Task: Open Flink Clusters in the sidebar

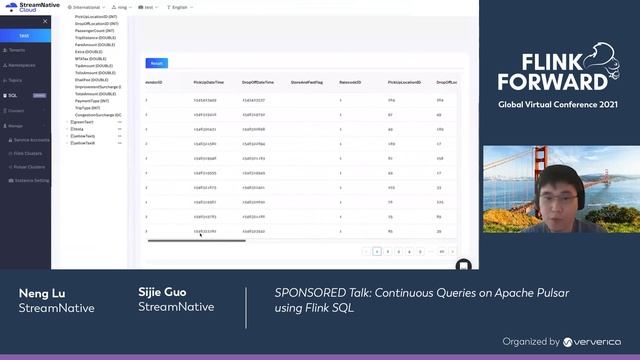Action: coord(27,153)
